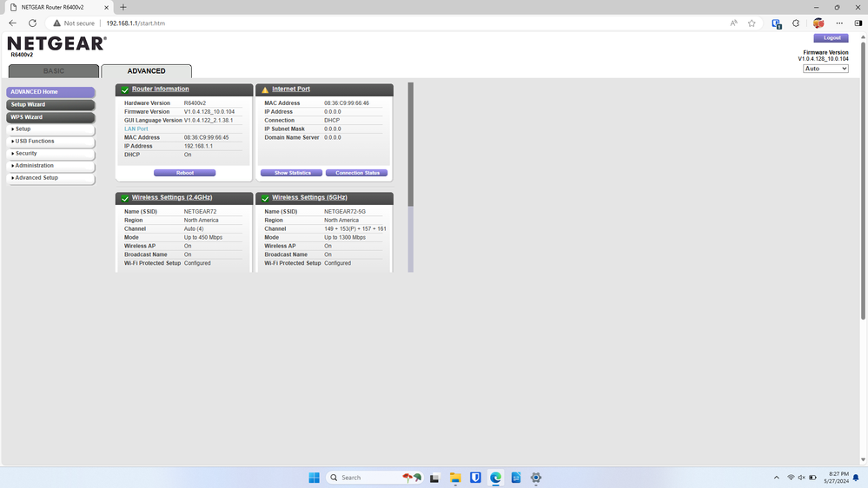Switch to the BASIC tab
868x488 pixels.
tap(54, 71)
